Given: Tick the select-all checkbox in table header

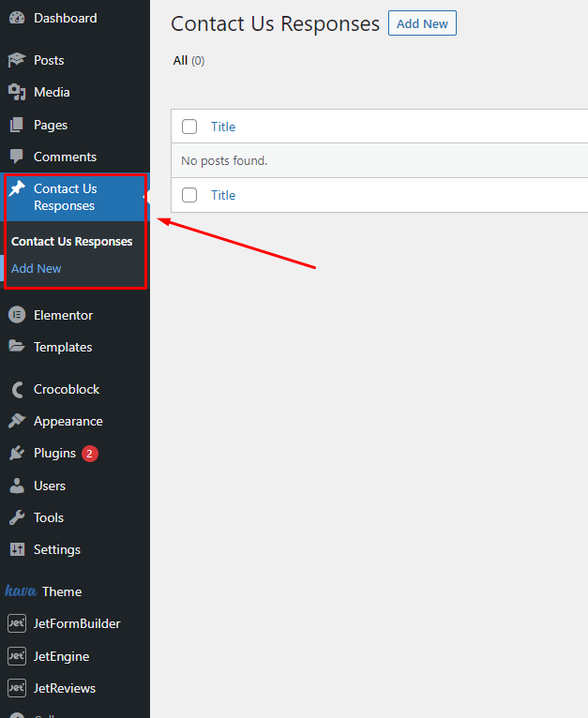Looking at the screenshot, I should pos(189,127).
